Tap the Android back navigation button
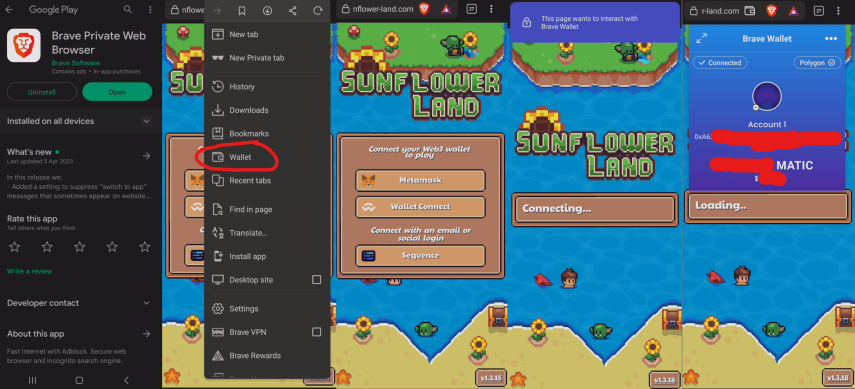This screenshot has width=855, height=389. [x=127, y=380]
